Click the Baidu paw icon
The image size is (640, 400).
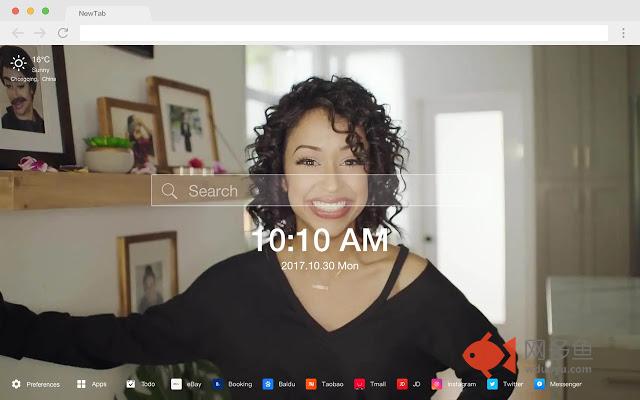pos(268,384)
